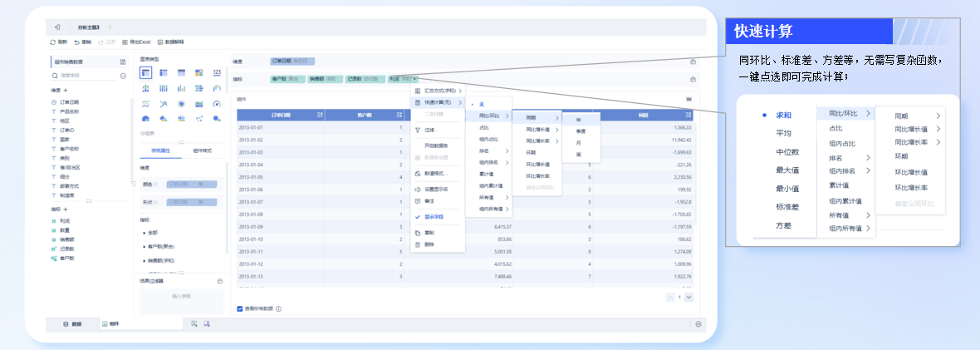Select the scatter plot chart type icon
The width and height of the screenshot is (980, 350).
198,118
